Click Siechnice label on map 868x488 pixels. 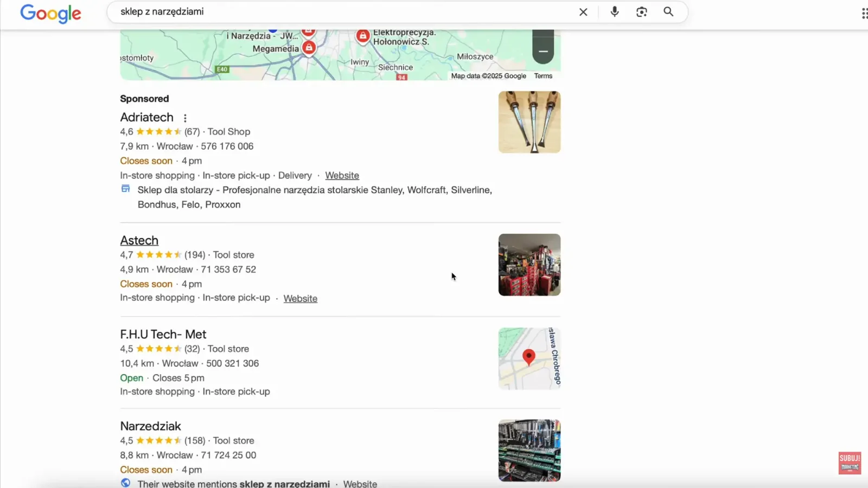(x=395, y=67)
